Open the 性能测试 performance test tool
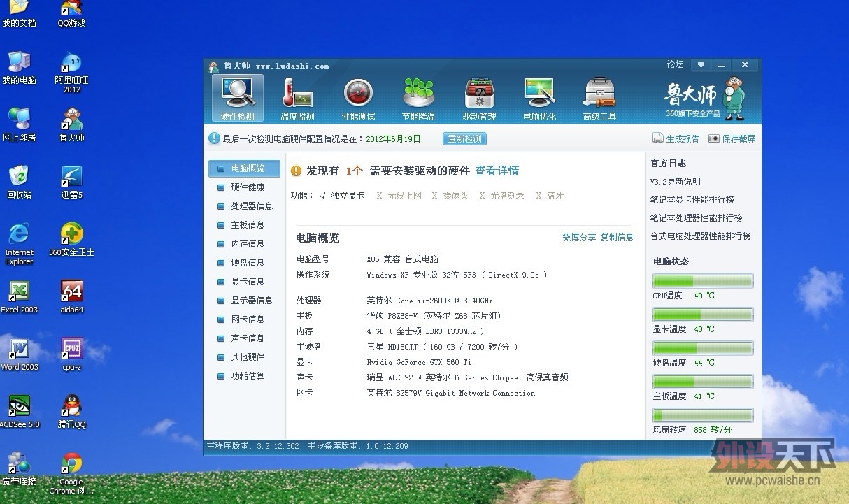Screen dimensions: 849x504 click(x=358, y=98)
